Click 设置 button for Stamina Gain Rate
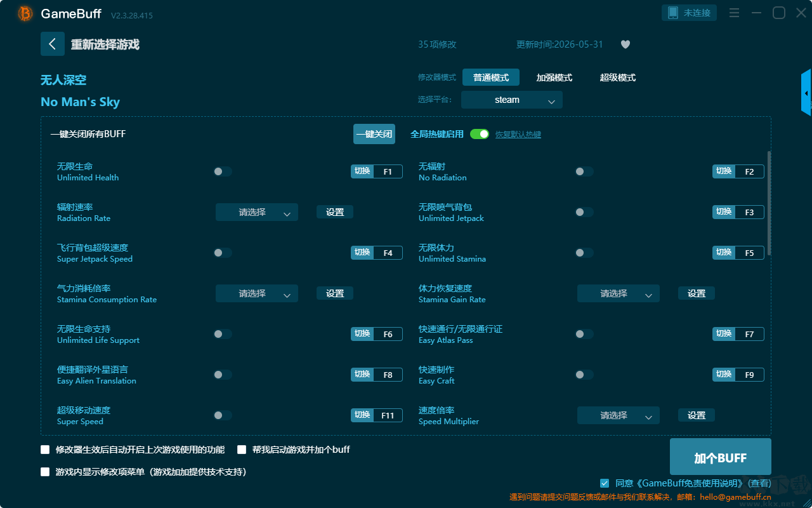 [x=697, y=293]
